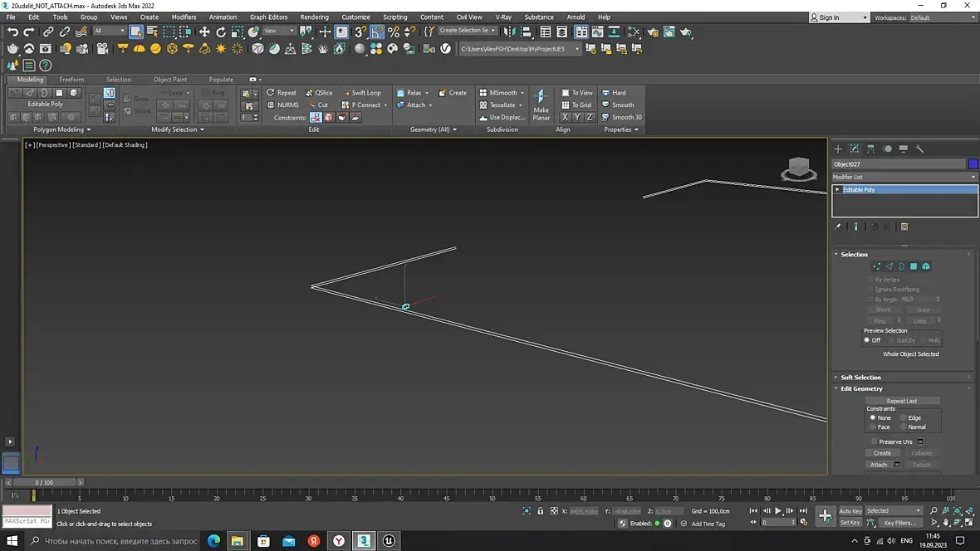This screenshot has height=551, width=980.
Task: Enable the Preserve UVs checkbox
Action: [875, 441]
